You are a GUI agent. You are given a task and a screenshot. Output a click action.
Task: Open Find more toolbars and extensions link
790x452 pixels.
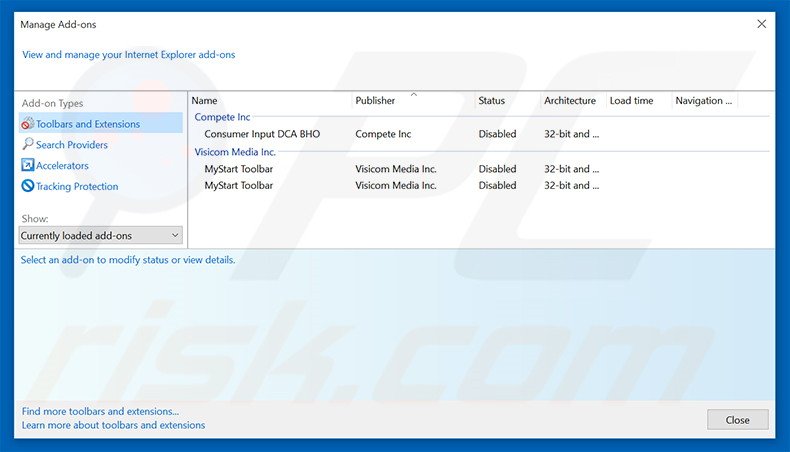(x=100, y=411)
